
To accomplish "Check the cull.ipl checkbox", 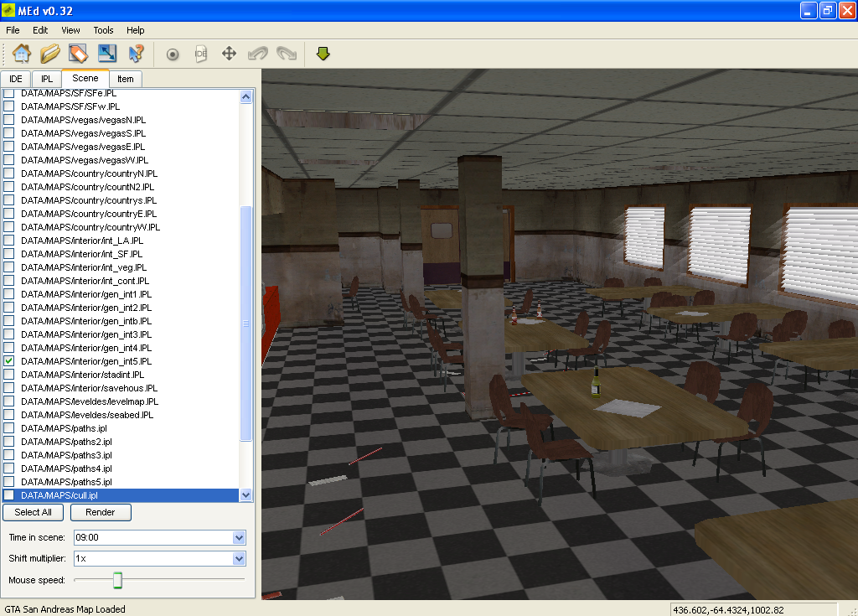I will coord(8,495).
